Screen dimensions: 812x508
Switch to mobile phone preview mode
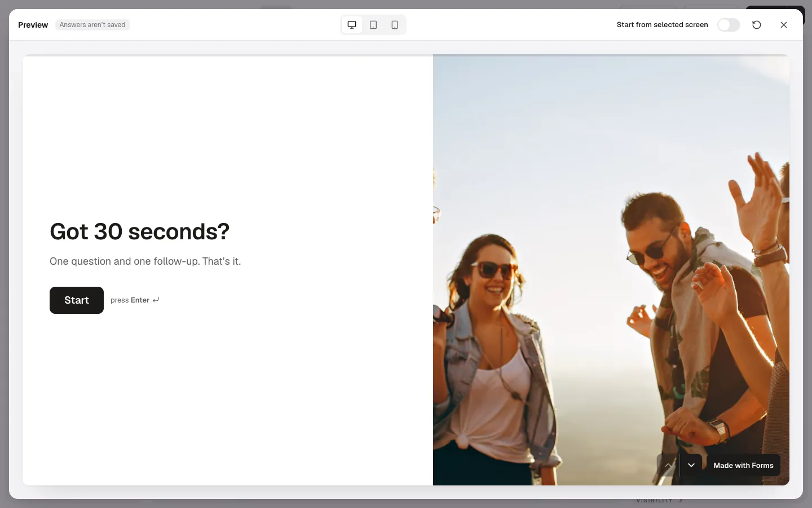(x=395, y=25)
